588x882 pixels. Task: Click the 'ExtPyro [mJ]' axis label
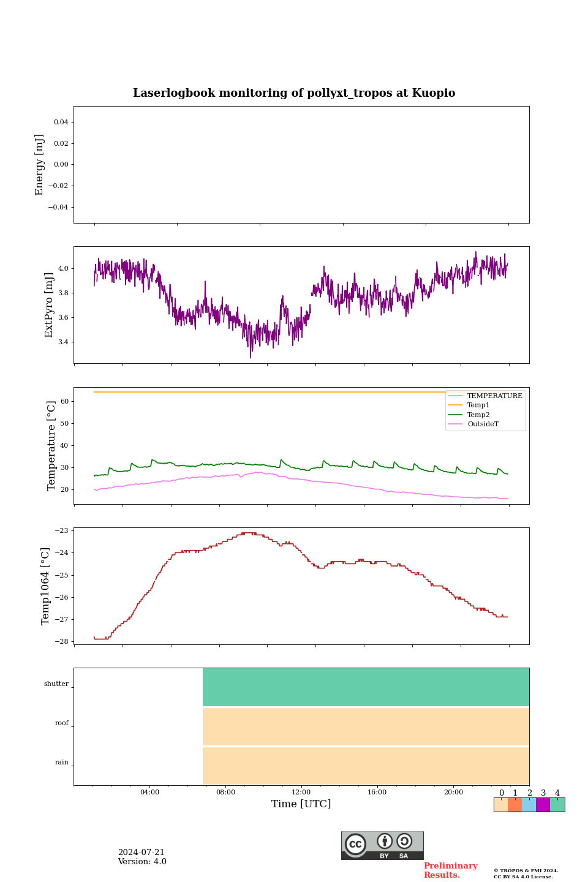pos(50,305)
